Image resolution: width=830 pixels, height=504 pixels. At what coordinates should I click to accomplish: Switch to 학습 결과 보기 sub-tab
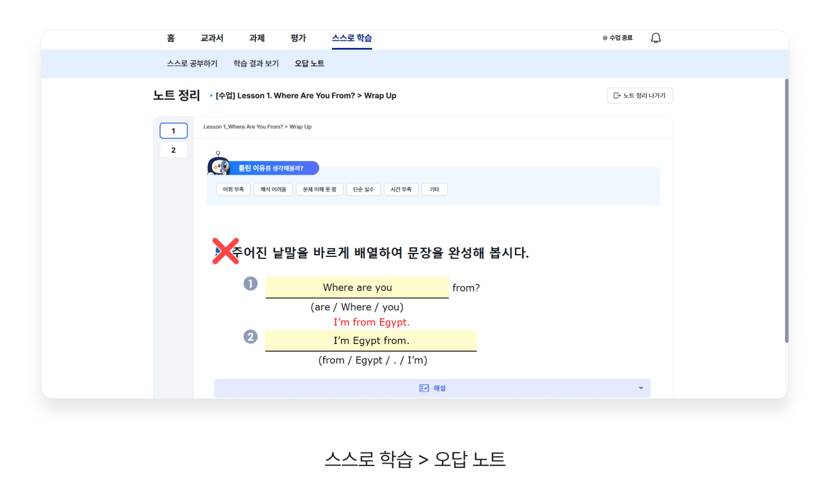[256, 64]
